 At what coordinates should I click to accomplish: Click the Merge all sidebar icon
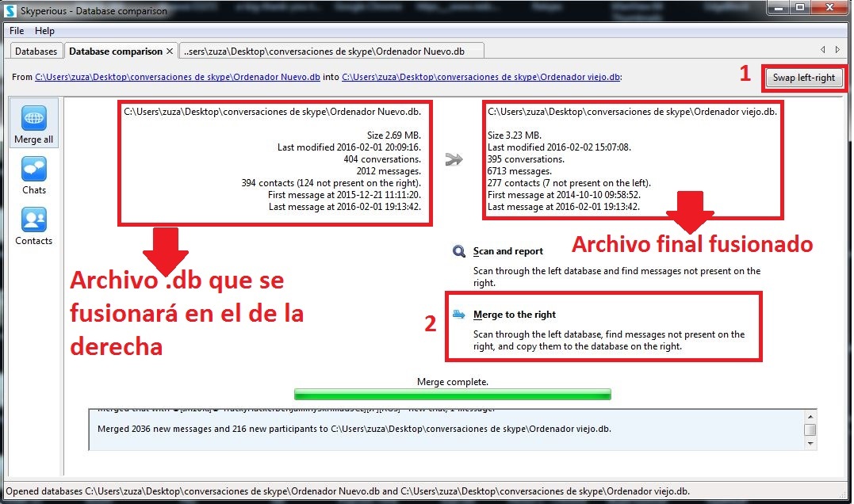[34, 118]
